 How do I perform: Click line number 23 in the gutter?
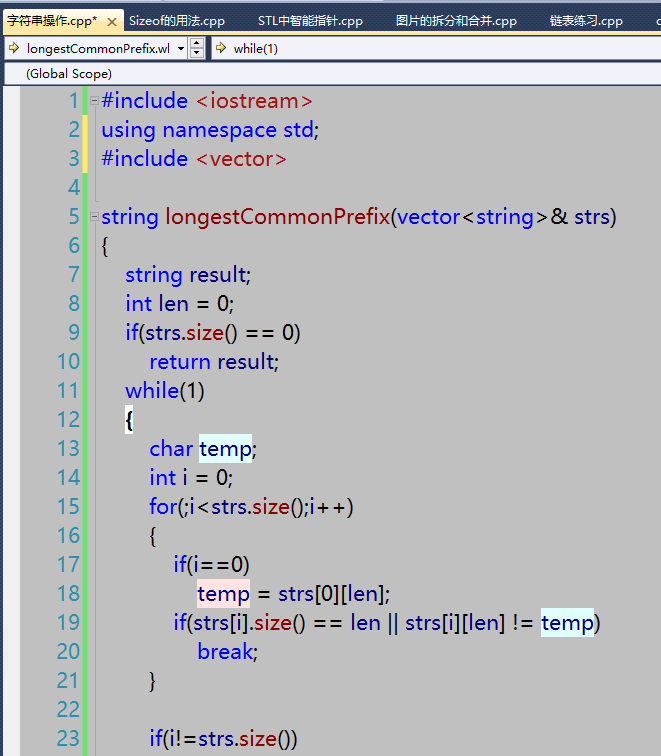click(67, 739)
